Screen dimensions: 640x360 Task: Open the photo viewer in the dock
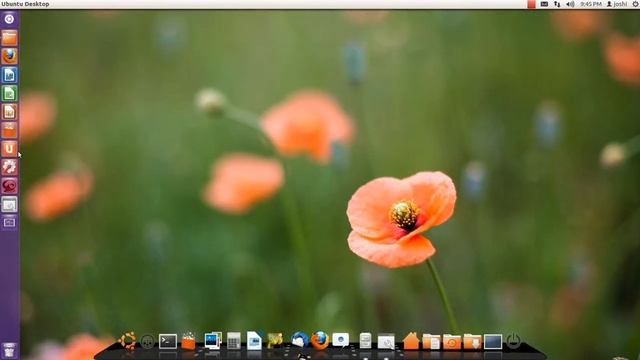pyautogui.click(x=213, y=340)
